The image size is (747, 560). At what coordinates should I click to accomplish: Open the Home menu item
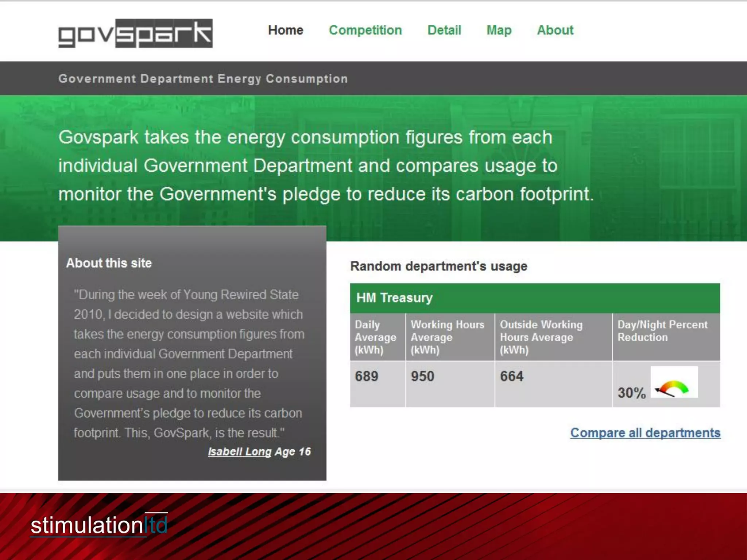pos(286,30)
